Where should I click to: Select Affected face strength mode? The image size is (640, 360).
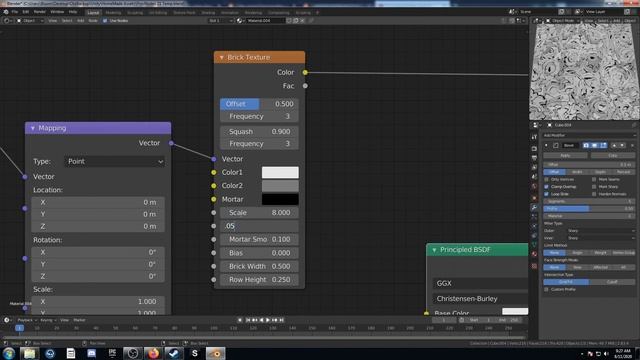600,267
